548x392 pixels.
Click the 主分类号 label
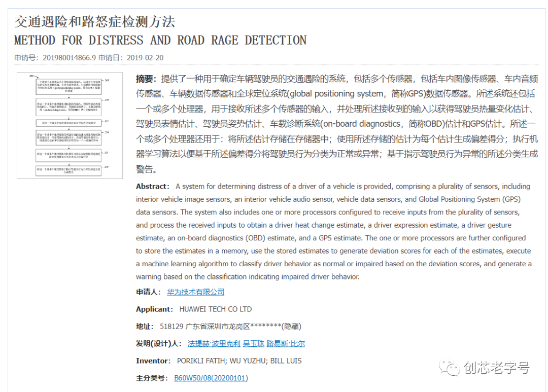pos(152,378)
